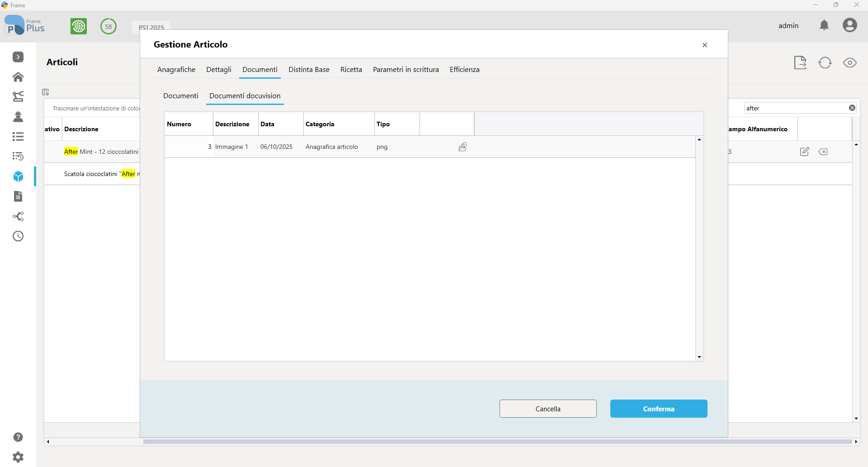This screenshot has height=467, width=868.
Task: Click the export document icon top right
Action: click(800, 63)
